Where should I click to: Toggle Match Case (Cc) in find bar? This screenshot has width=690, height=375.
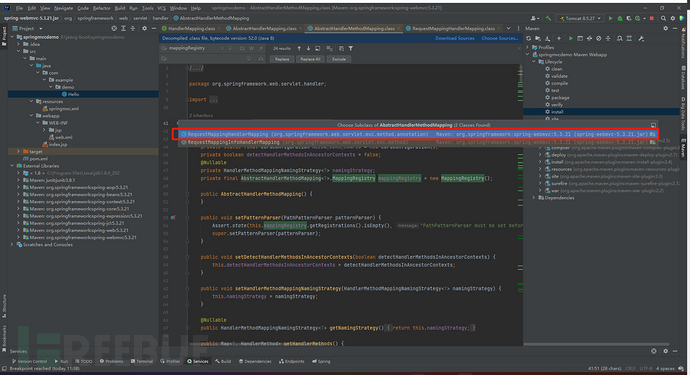(x=242, y=48)
